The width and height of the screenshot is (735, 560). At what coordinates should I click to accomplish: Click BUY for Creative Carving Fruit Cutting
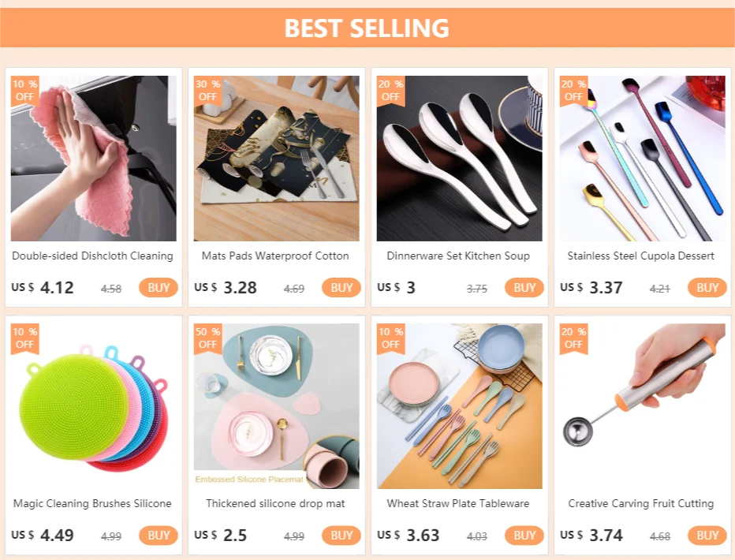(707, 536)
